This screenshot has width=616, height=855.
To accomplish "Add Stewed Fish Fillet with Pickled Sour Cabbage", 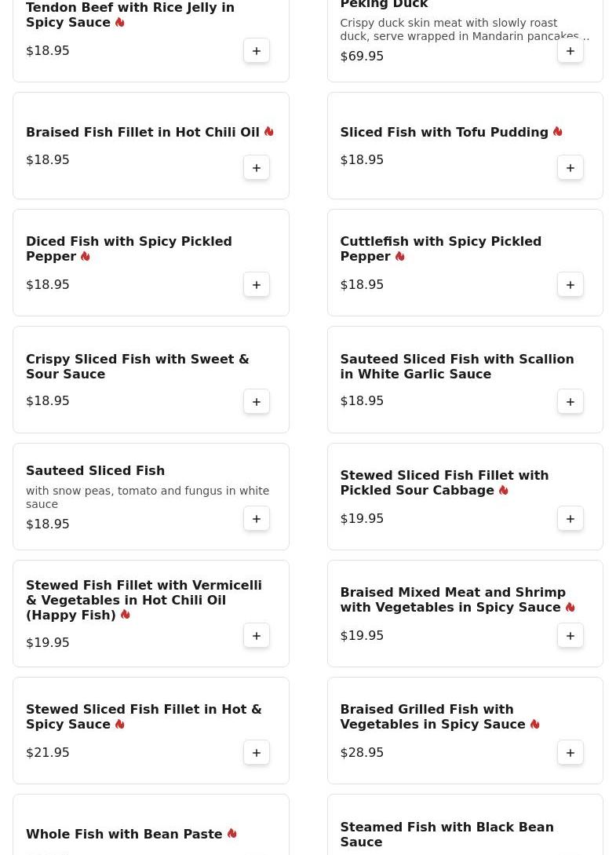I will [x=570, y=519].
